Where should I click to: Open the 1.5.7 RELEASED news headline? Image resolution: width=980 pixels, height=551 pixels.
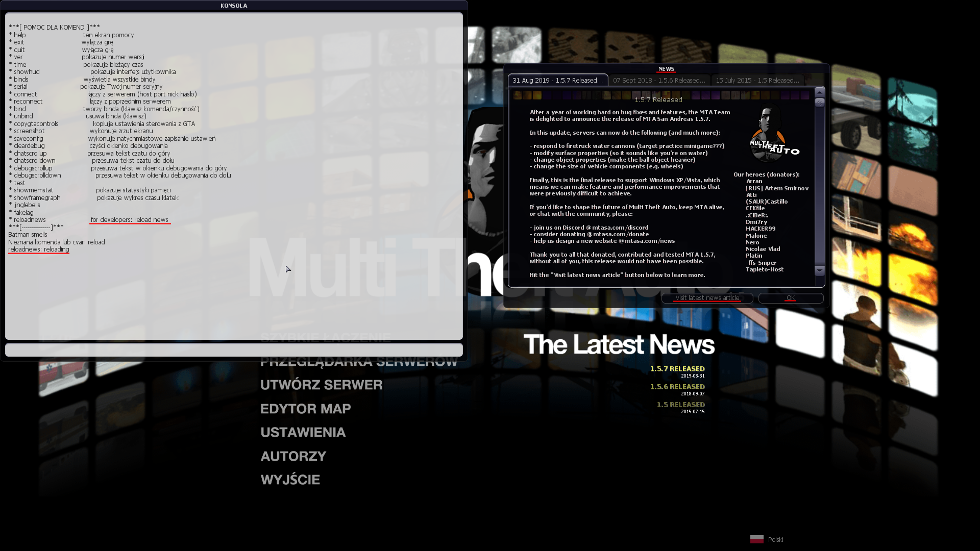tap(677, 368)
